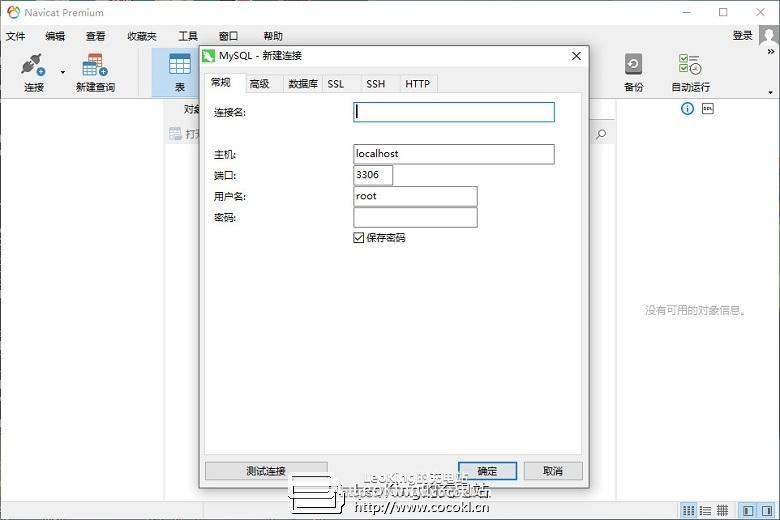Show the object information icon

687,108
